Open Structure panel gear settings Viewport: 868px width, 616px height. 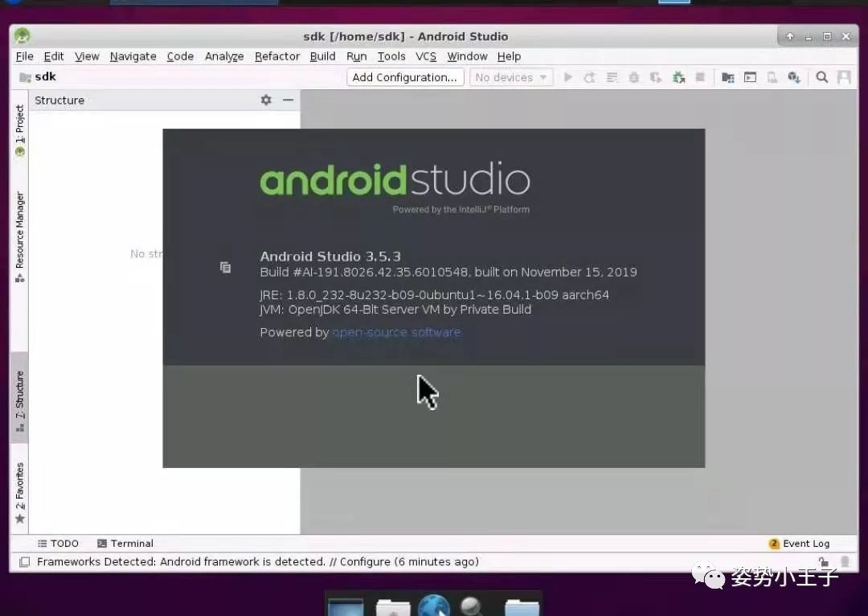(x=266, y=100)
